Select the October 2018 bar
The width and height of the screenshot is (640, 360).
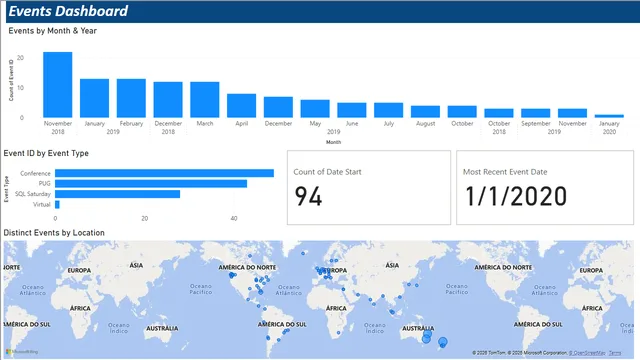click(x=499, y=113)
